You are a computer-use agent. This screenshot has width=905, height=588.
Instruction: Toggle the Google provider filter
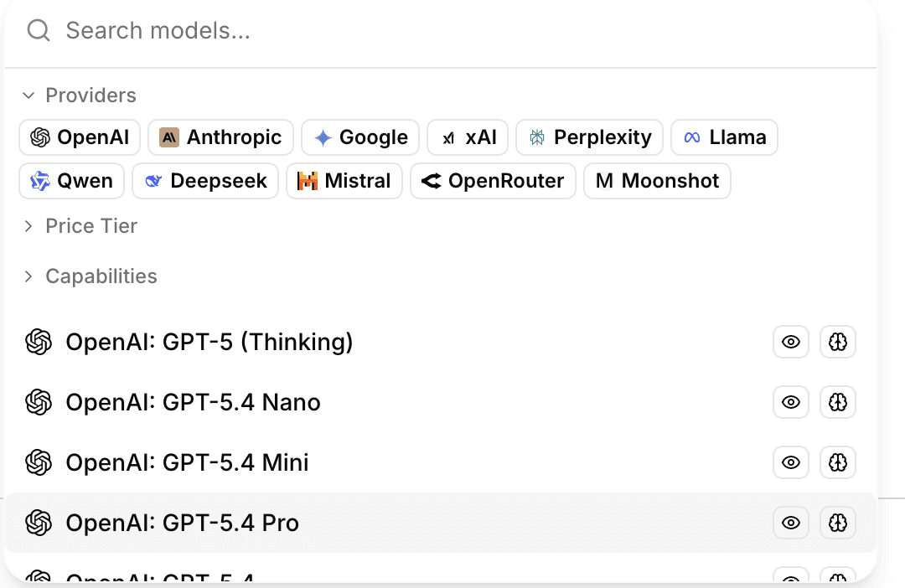point(359,137)
